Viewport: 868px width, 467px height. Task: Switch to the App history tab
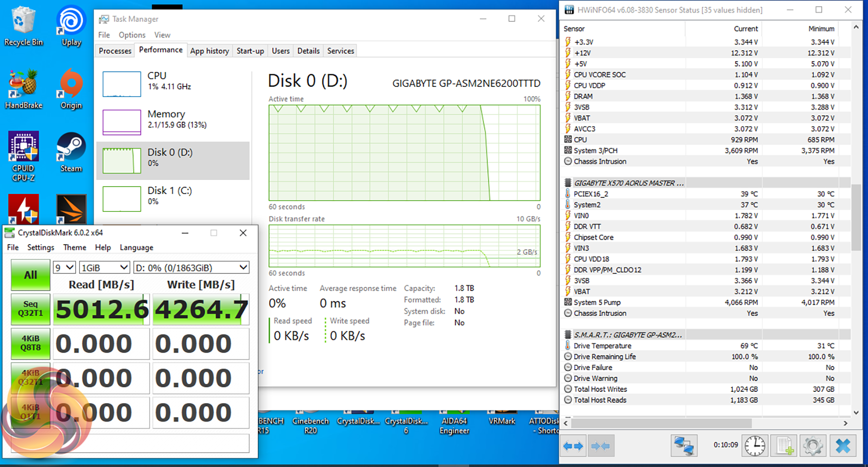210,51
